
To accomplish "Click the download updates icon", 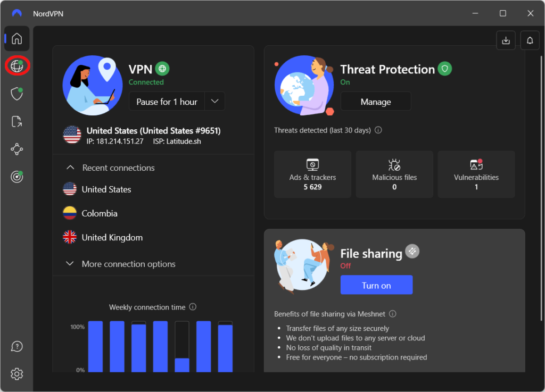I will tap(506, 40).
